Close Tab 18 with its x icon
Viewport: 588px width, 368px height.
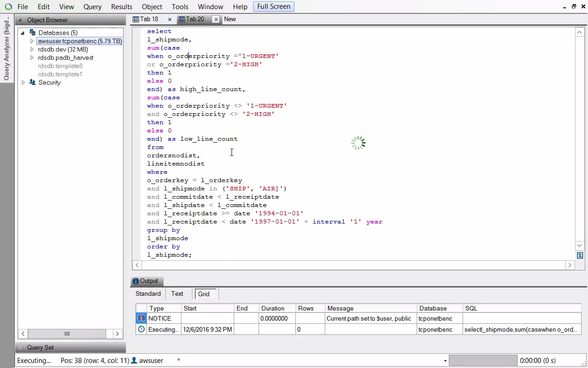click(x=170, y=19)
